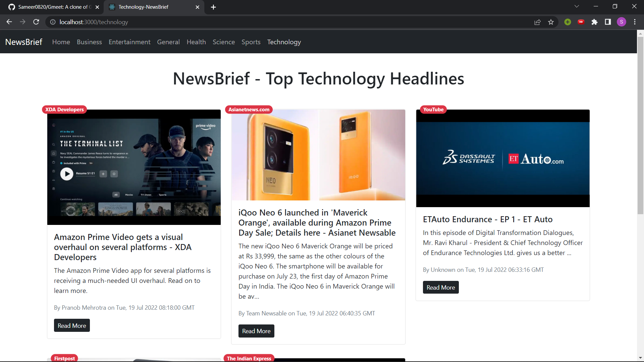Click the vertical scrollbar thumb

pos(640,126)
